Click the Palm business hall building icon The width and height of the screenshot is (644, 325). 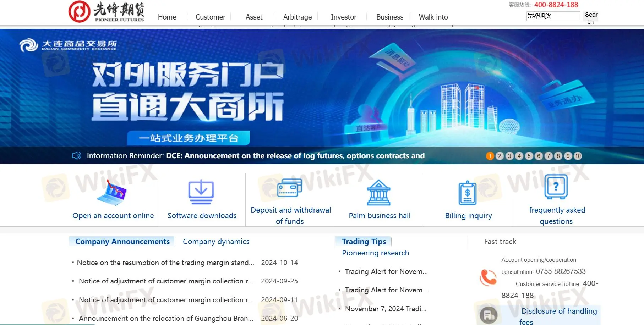378,193
